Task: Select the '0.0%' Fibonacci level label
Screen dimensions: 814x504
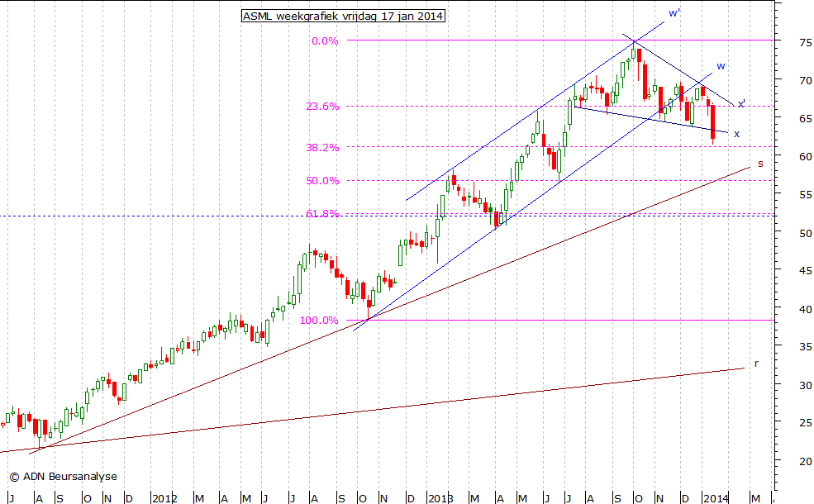Action: 325,41
